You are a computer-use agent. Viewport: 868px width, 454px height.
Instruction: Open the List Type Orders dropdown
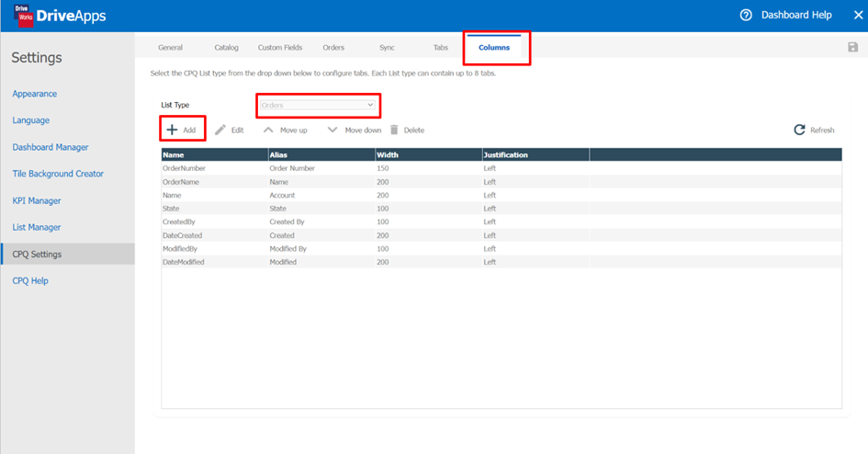click(317, 105)
